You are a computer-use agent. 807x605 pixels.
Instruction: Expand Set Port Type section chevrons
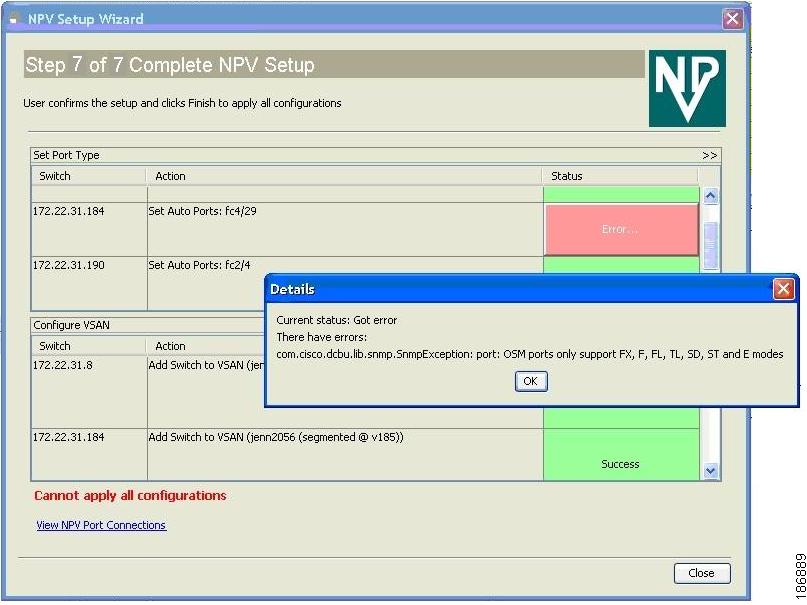709,155
